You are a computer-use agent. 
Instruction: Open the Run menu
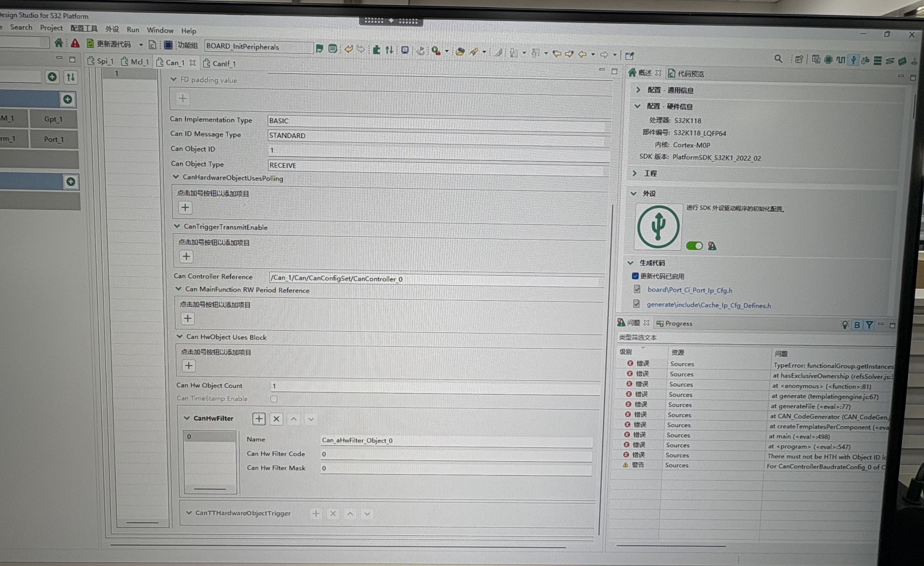(133, 29)
